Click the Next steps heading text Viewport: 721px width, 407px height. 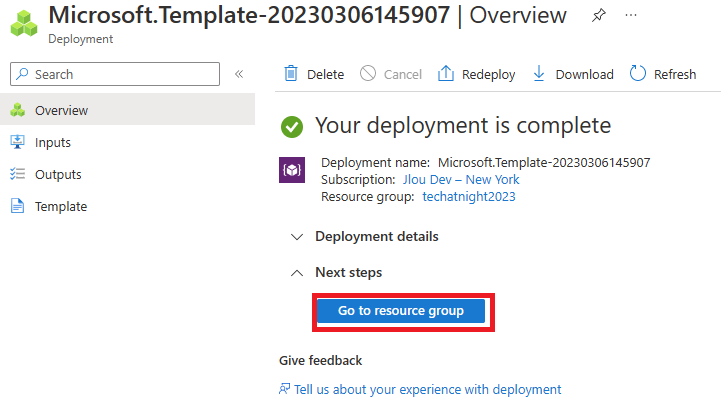click(x=349, y=272)
